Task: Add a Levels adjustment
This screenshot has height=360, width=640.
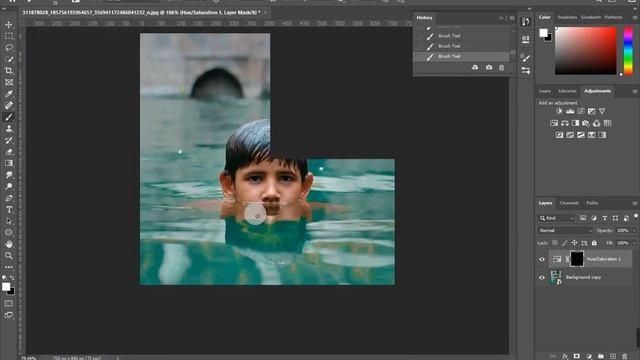Action: 570,111
